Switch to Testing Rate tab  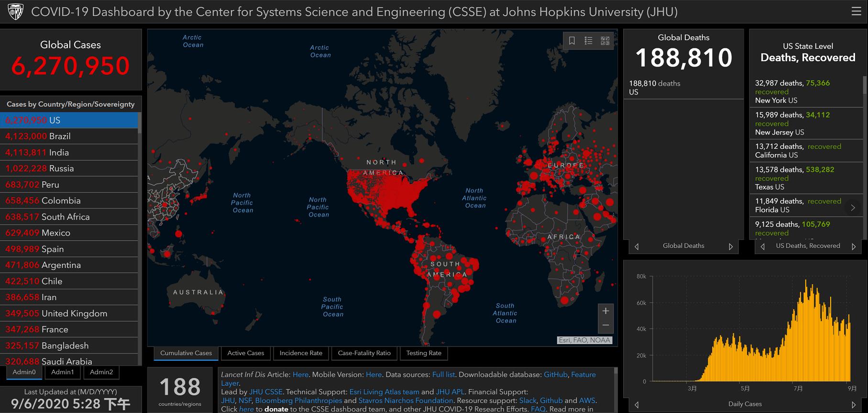click(424, 353)
